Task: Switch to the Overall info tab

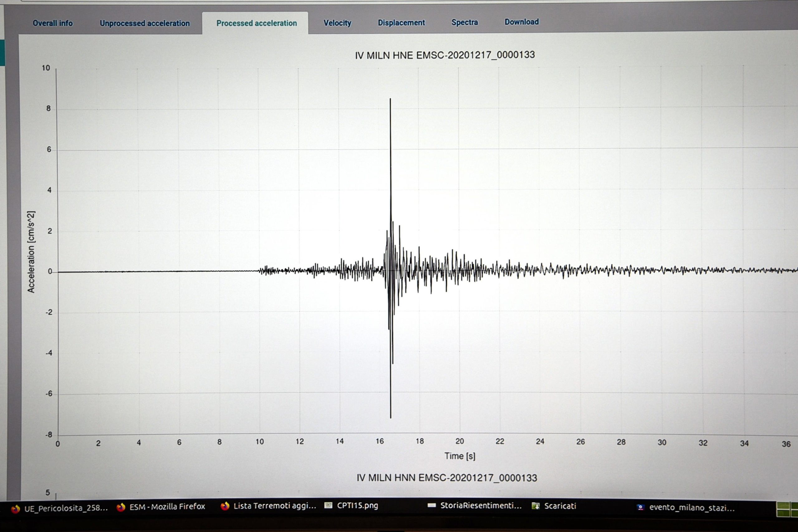Action: [x=53, y=23]
